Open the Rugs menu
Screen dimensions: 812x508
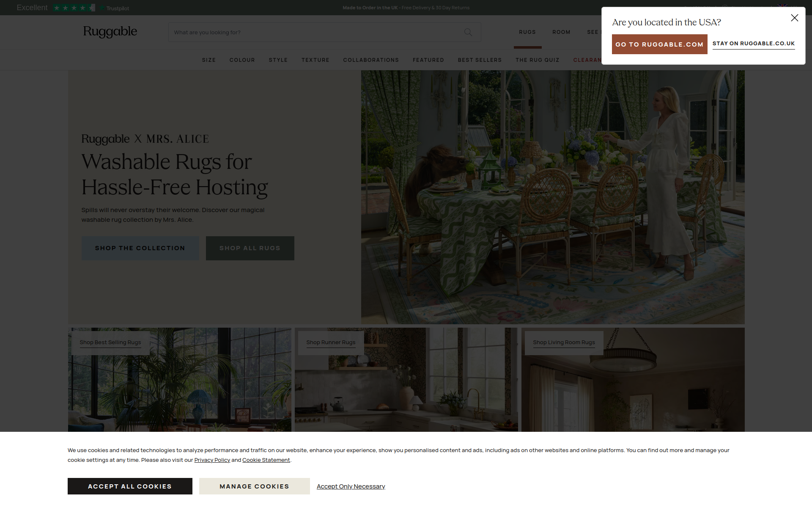[x=527, y=32]
